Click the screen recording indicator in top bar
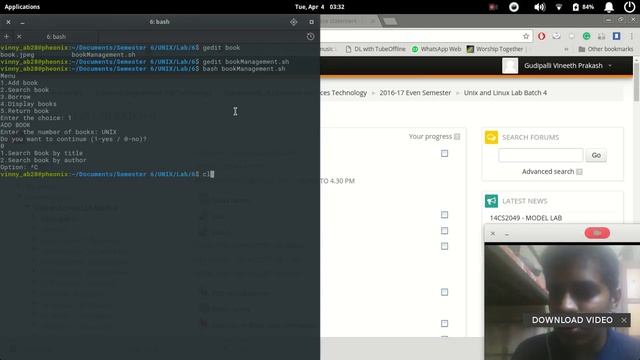Viewport: 640px width, 360px height. point(493,7)
